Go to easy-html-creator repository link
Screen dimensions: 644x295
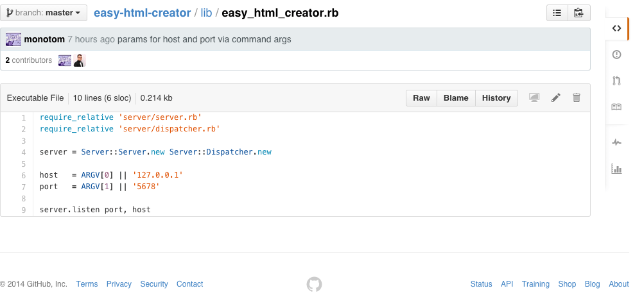pos(142,13)
